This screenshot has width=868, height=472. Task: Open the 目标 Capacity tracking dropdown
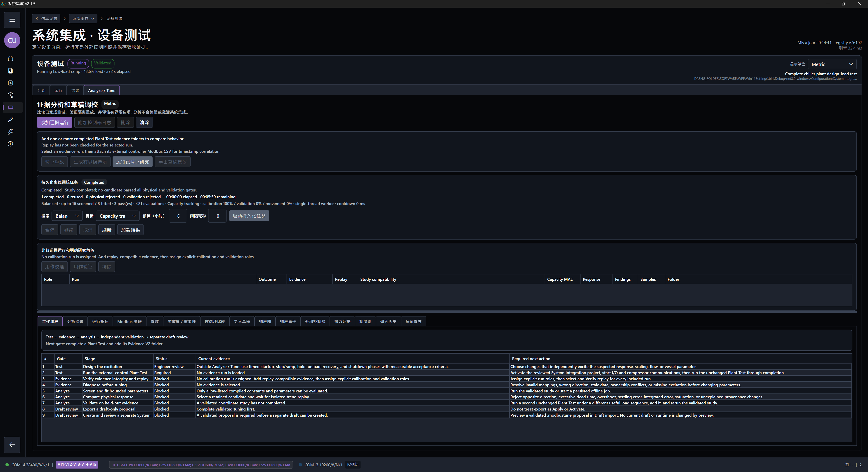(x=118, y=216)
